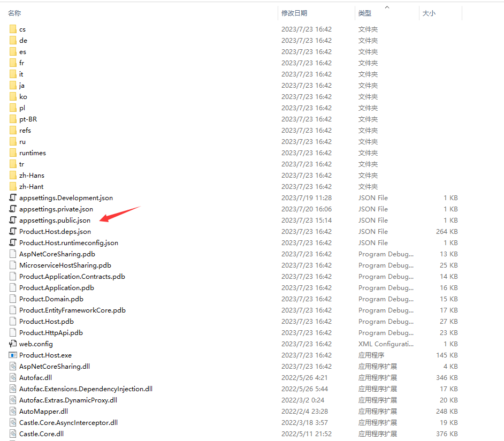Click the 应用程序 type of Product.Host.exe

point(371,355)
